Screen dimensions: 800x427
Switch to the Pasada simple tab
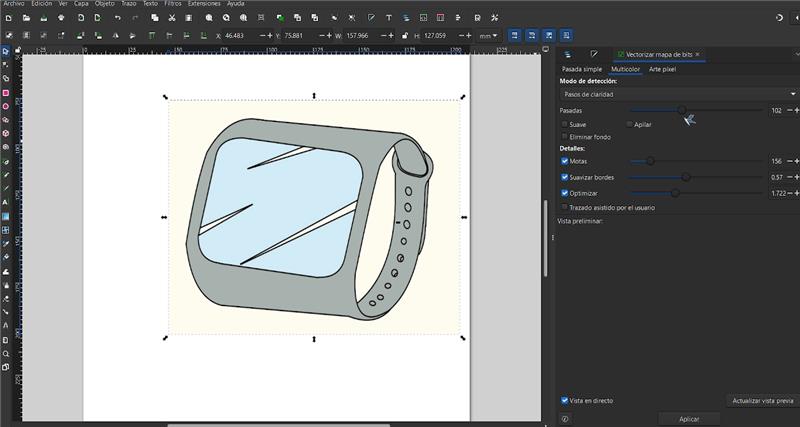[x=582, y=69]
